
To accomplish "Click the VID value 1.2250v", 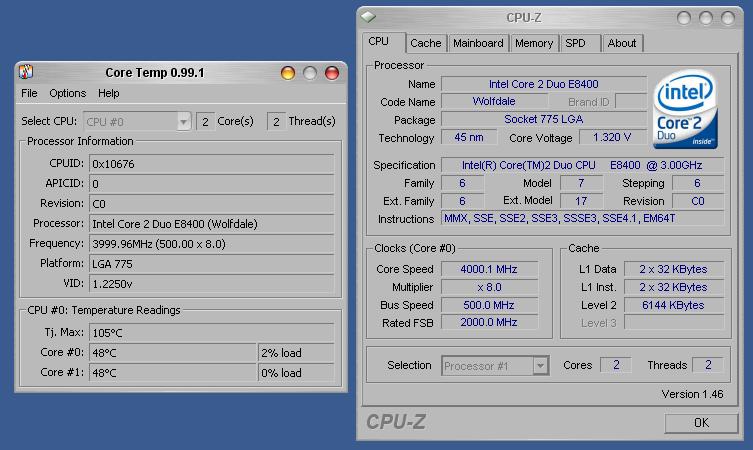I will pos(211,284).
